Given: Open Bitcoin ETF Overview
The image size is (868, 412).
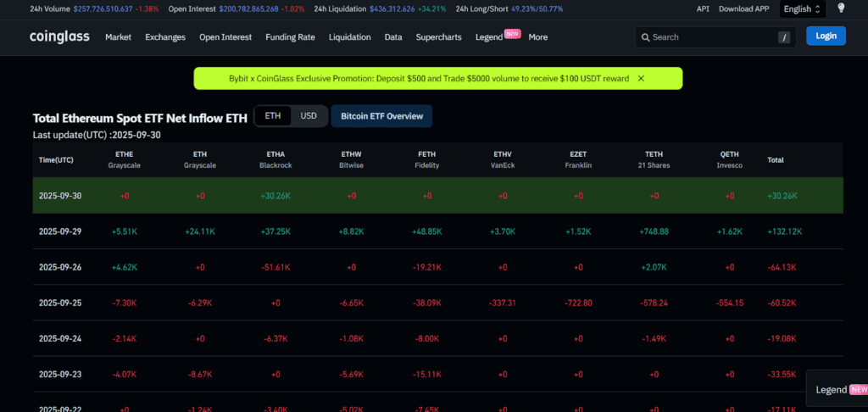Looking at the screenshot, I should click(381, 116).
